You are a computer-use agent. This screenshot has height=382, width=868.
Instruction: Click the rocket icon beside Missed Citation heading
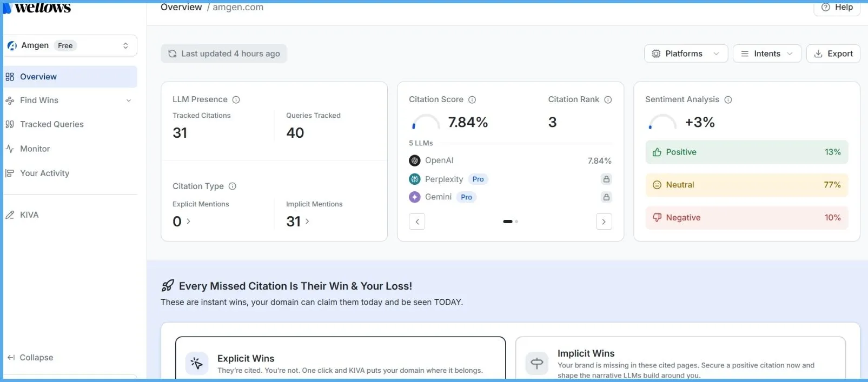coord(168,286)
